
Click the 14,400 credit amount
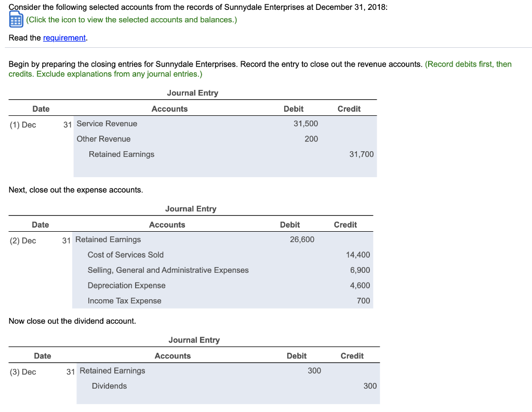point(358,255)
